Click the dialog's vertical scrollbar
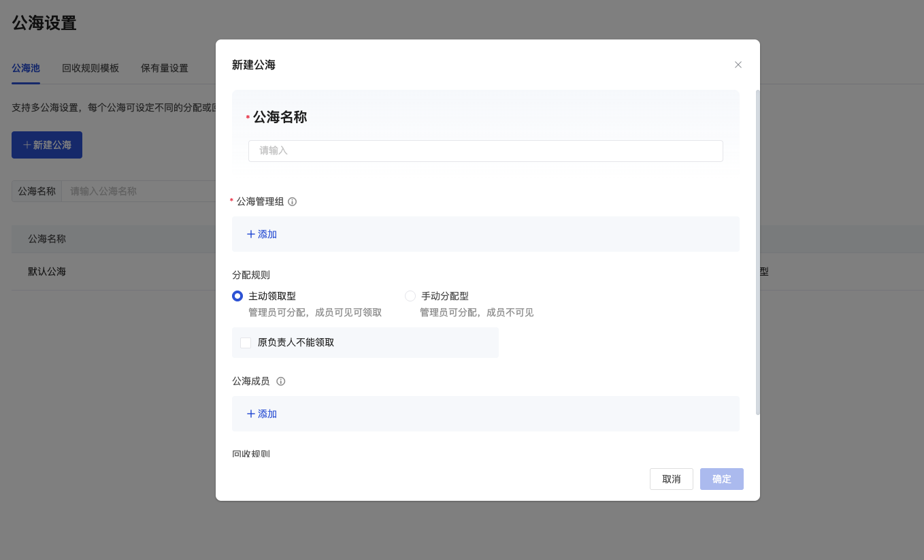This screenshot has height=560, width=924. (x=758, y=252)
